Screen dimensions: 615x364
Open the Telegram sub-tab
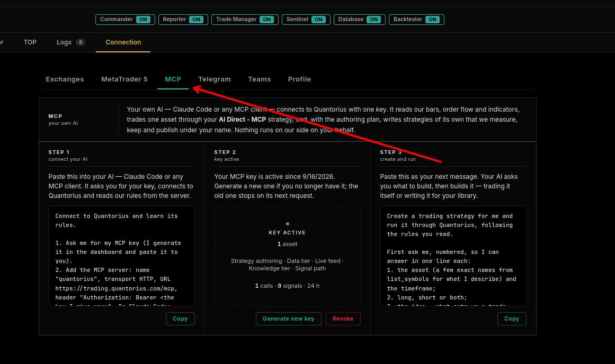pos(215,79)
